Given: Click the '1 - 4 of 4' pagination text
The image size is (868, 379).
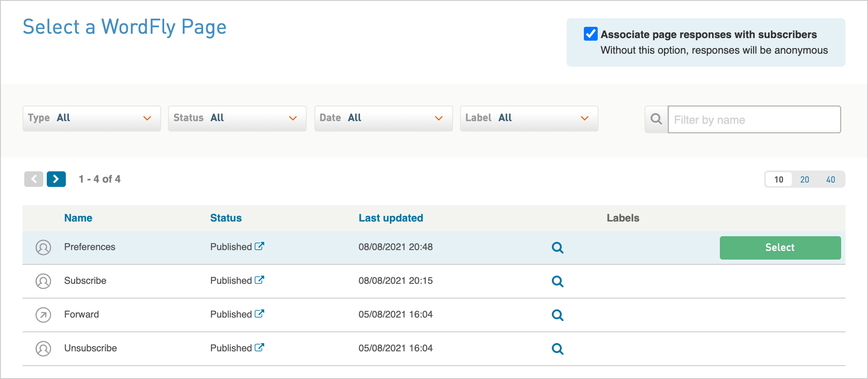Looking at the screenshot, I should click(100, 179).
